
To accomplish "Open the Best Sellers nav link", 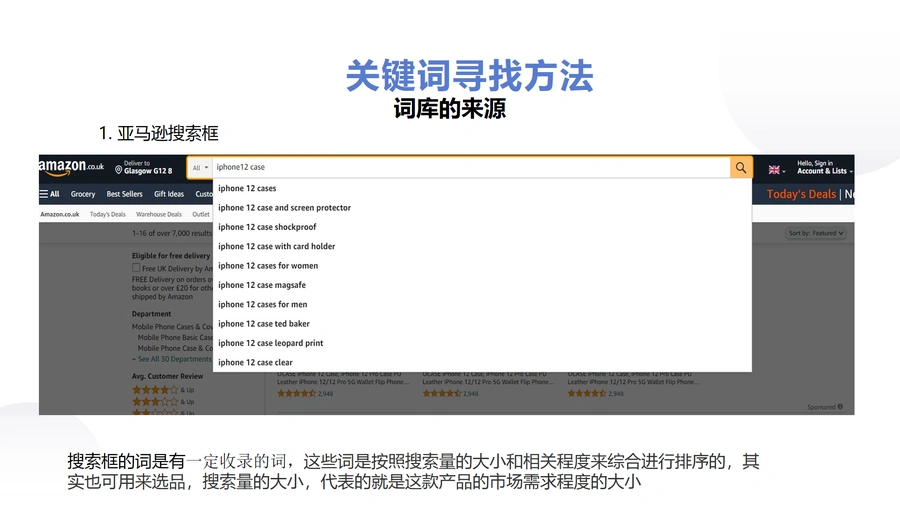I will [x=124, y=194].
